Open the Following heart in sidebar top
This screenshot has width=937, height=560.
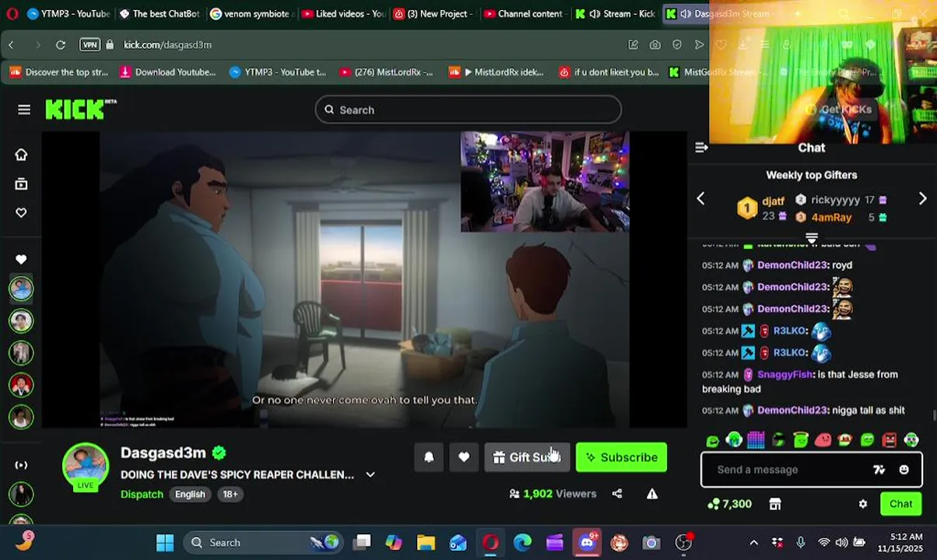coord(21,212)
